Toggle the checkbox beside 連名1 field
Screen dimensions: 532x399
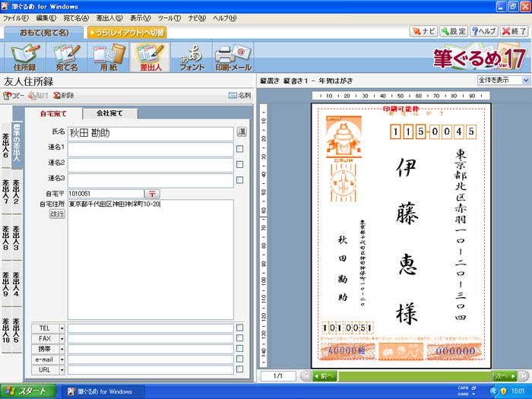coord(239,149)
